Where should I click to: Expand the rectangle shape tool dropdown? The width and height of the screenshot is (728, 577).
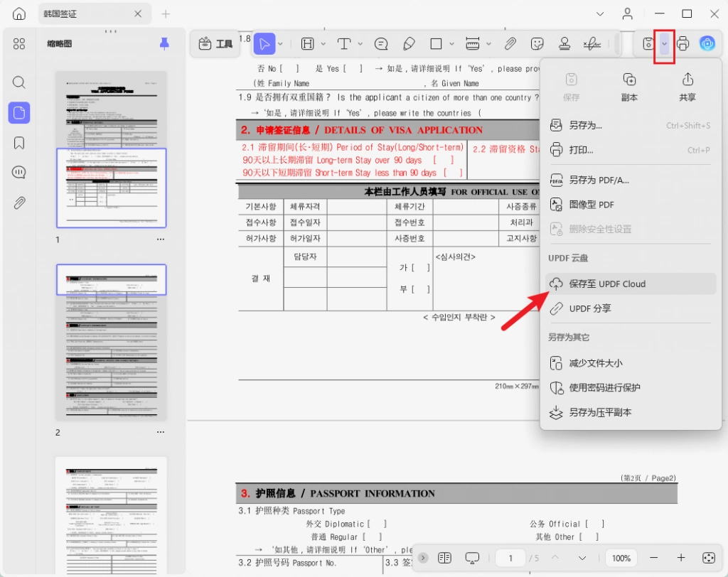[451, 44]
